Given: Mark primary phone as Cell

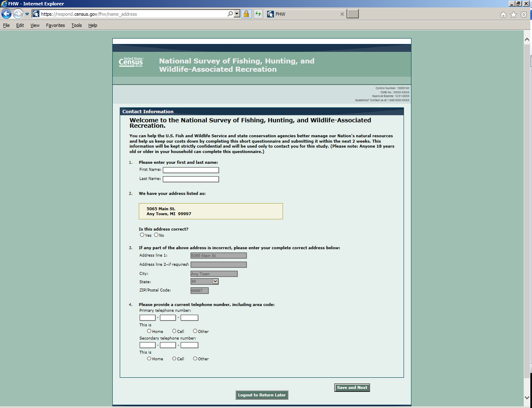Looking at the screenshot, I should point(174,331).
